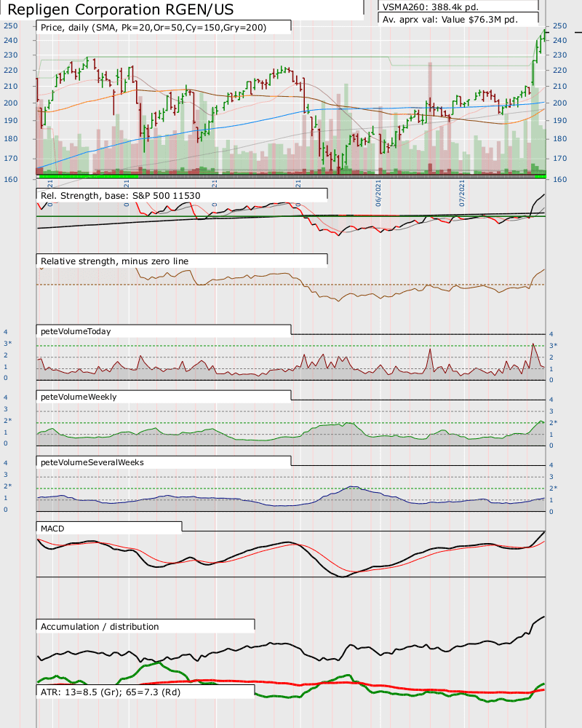Click the 'peteVolumeWeekly' panel label
The image size is (582, 728).
pos(79,397)
